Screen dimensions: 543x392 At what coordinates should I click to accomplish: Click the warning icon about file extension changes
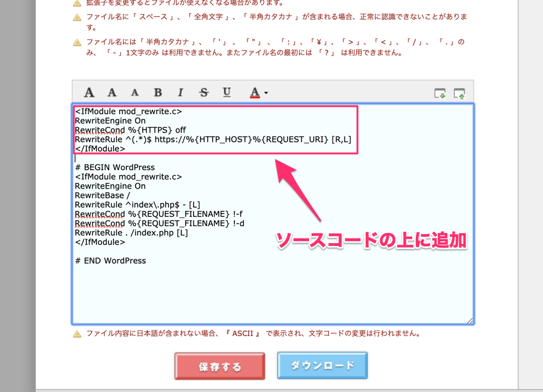[x=78, y=3]
